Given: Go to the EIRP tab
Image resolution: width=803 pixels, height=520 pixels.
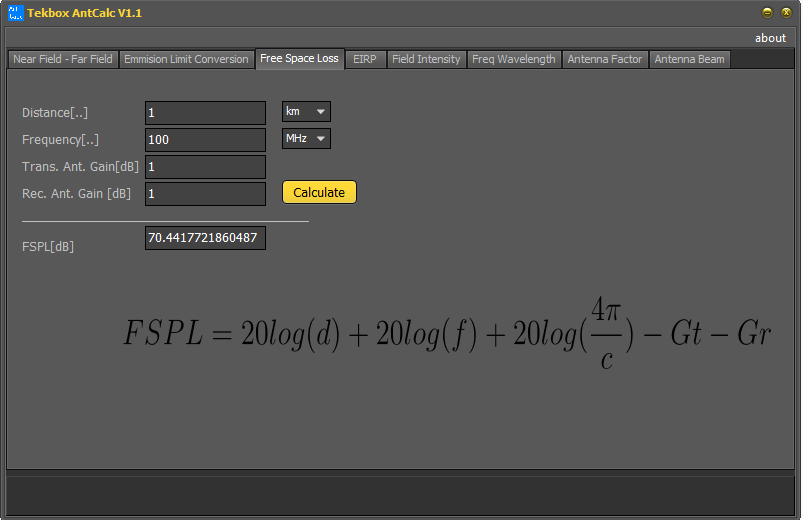Looking at the screenshot, I should pos(365,59).
